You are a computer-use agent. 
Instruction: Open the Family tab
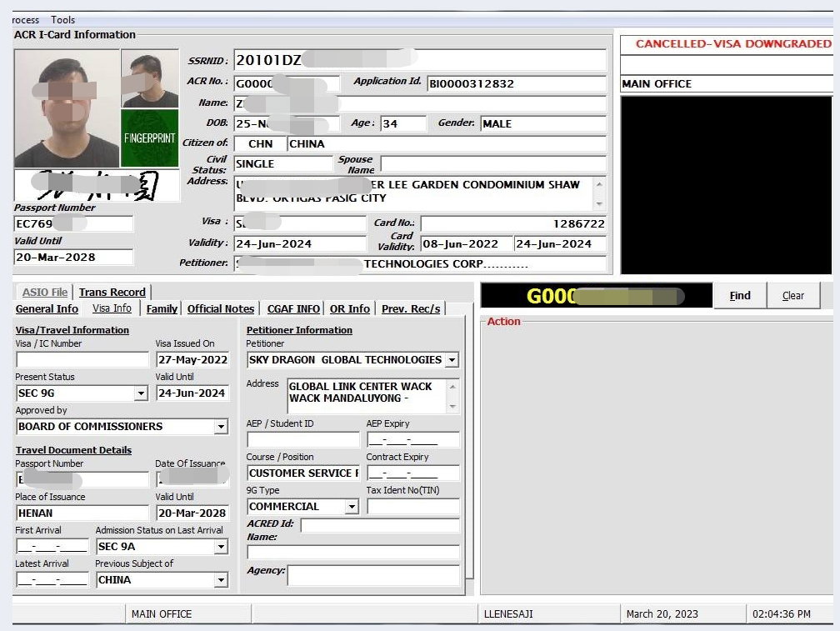tap(162, 308)
